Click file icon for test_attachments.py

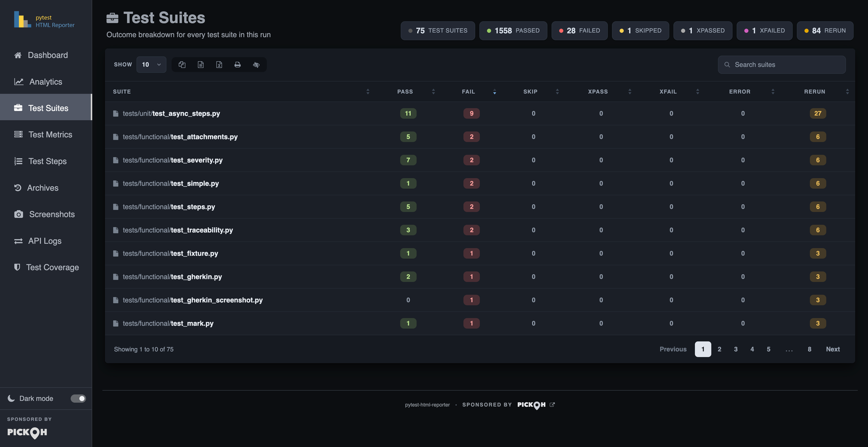[x=116, y=137]
